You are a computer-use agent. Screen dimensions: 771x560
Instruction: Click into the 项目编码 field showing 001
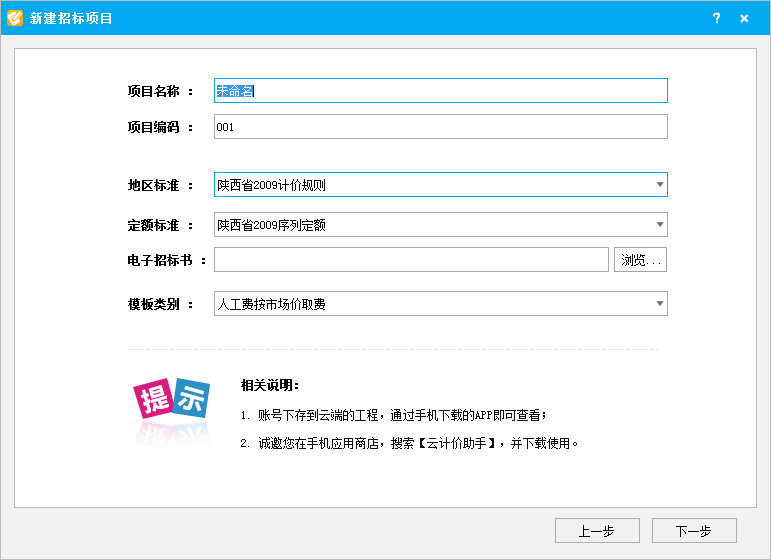[441, 127]
